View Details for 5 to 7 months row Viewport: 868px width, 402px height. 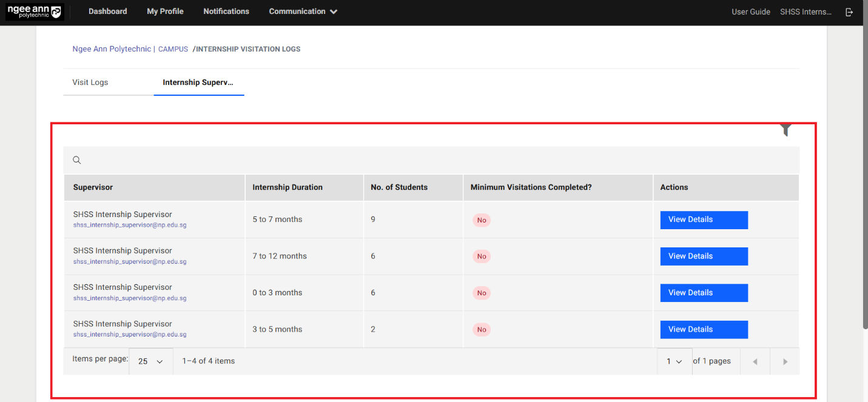coord(704,219)
